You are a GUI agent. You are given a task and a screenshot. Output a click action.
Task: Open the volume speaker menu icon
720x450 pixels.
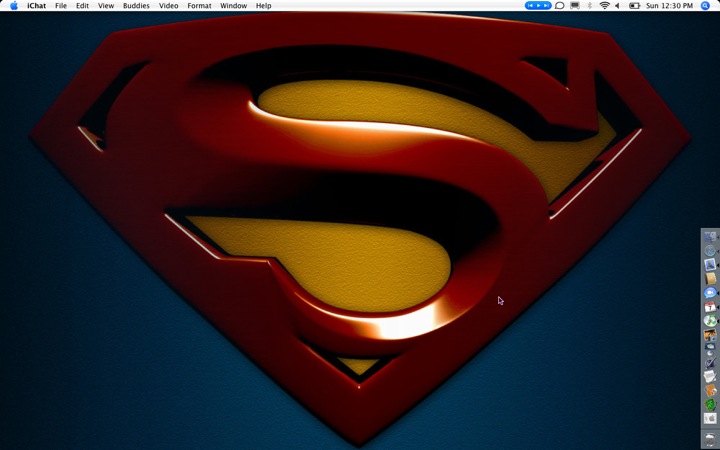(x=618, y=6)
